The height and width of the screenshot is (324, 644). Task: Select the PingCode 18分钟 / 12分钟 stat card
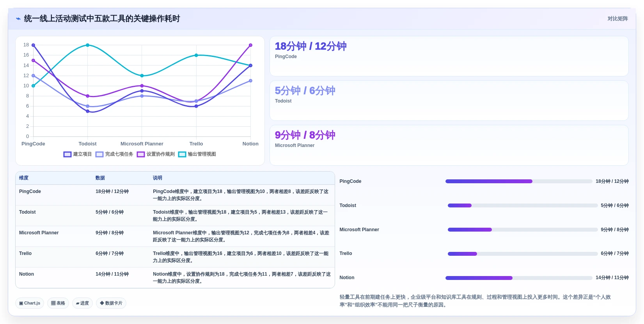(449, 56)
